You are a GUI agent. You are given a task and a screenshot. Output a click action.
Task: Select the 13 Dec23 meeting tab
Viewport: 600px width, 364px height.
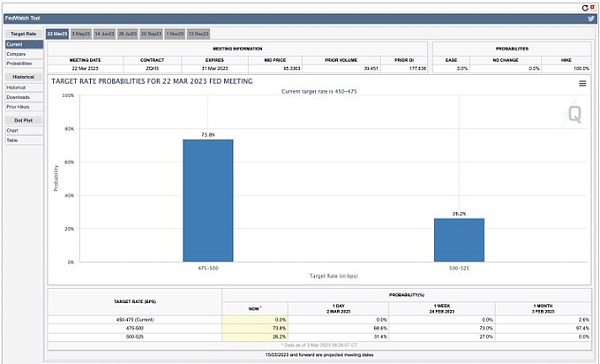[198, 34]
